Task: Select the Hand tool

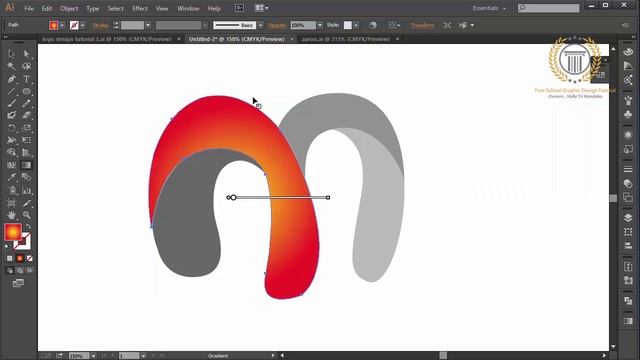Action: coord(11,215)
